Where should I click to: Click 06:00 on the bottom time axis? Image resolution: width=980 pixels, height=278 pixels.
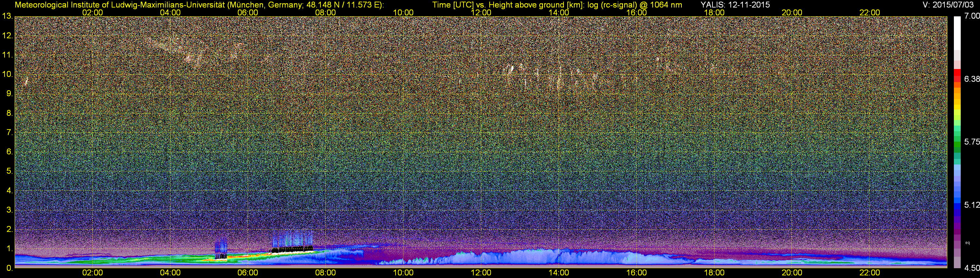pos(248,273)
